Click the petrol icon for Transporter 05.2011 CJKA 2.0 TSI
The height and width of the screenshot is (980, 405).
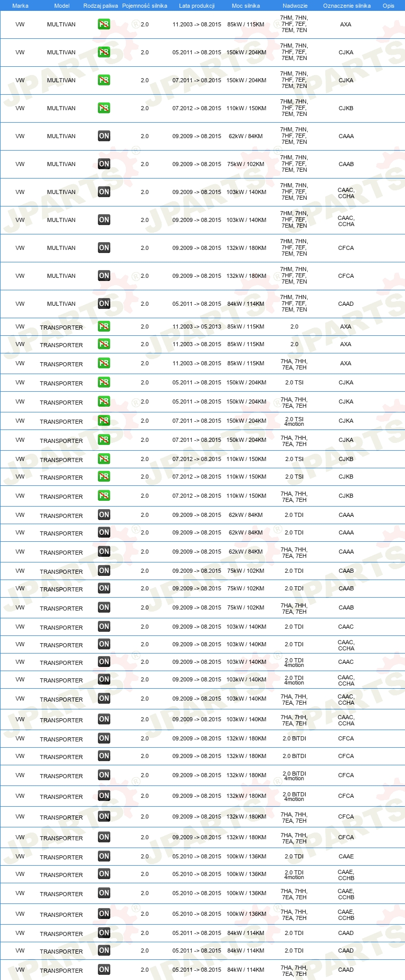104,382
